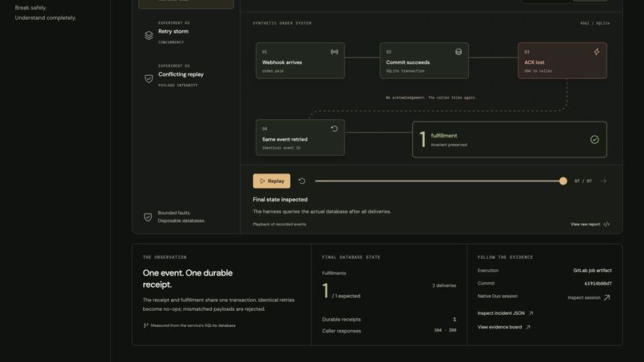Viewport: 644px width, 362px height.
Task: Click the '07 / 07' step counter
Action: pyautogui.click(x=582, y=181)
